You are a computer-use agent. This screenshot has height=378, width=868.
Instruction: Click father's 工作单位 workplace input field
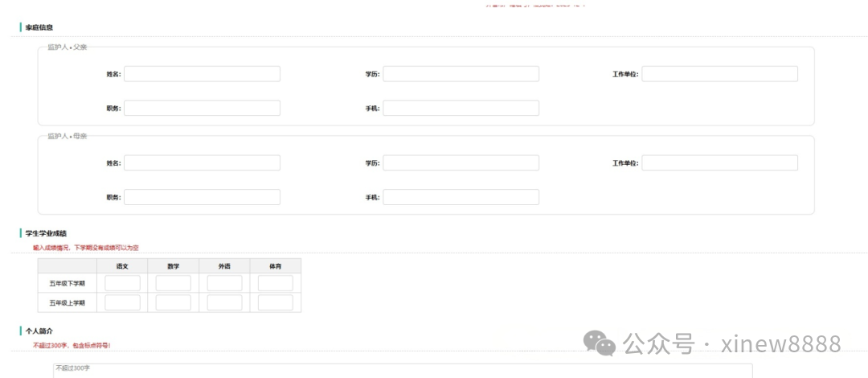coord(719,74)
